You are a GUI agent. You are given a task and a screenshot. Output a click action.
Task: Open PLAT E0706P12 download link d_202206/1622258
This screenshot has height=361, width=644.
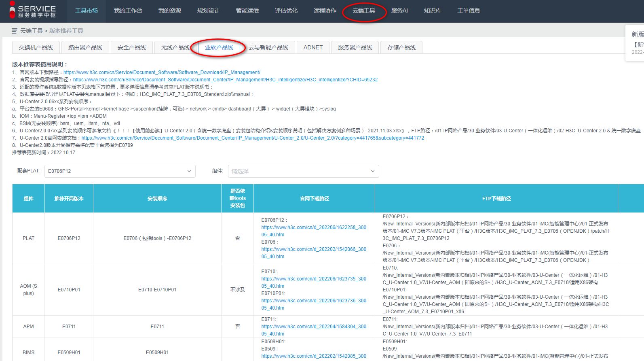pyautogui.click(x=314, y=231)
